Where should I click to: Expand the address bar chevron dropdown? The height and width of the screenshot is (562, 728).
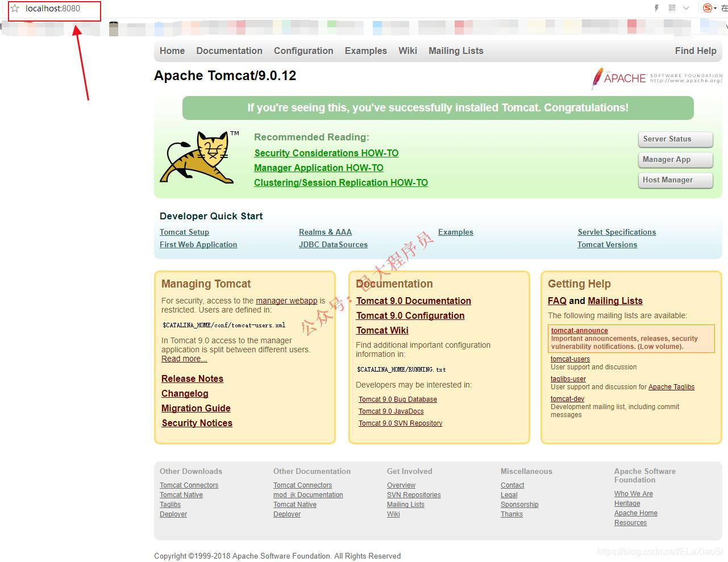click(686, 8)
